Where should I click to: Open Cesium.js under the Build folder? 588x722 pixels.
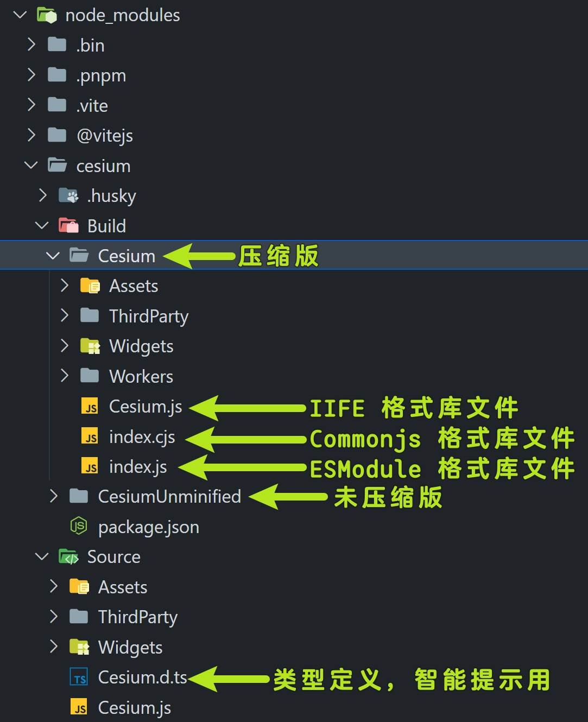(x=146, y=407)
